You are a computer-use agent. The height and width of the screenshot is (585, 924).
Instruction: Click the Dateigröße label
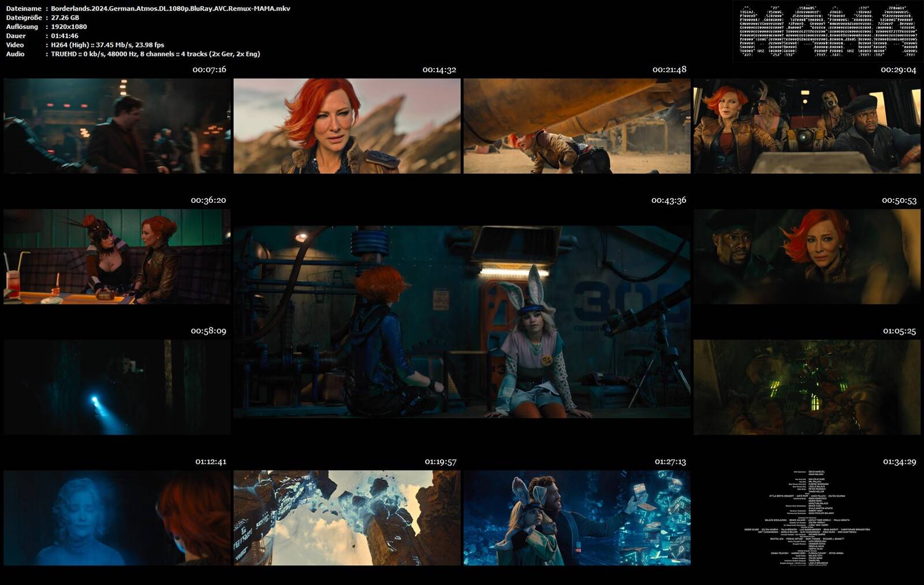click(24, 18)
